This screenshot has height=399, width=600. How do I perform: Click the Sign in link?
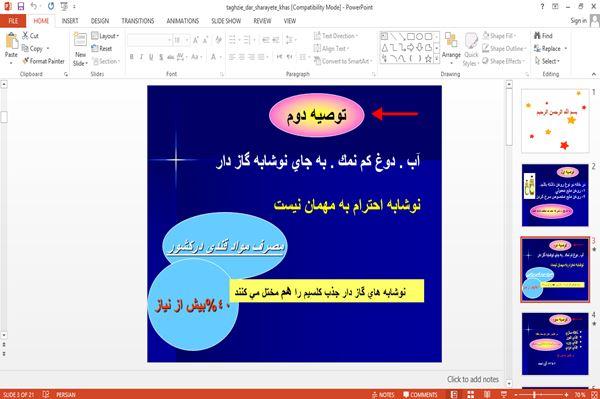(578, 21)
